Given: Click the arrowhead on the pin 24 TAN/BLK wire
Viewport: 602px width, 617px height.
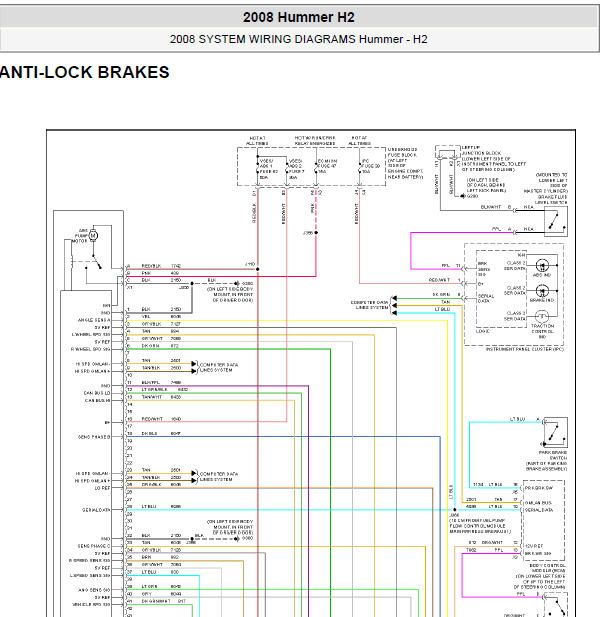Looking at the screenshot, I should coord(194,480).
